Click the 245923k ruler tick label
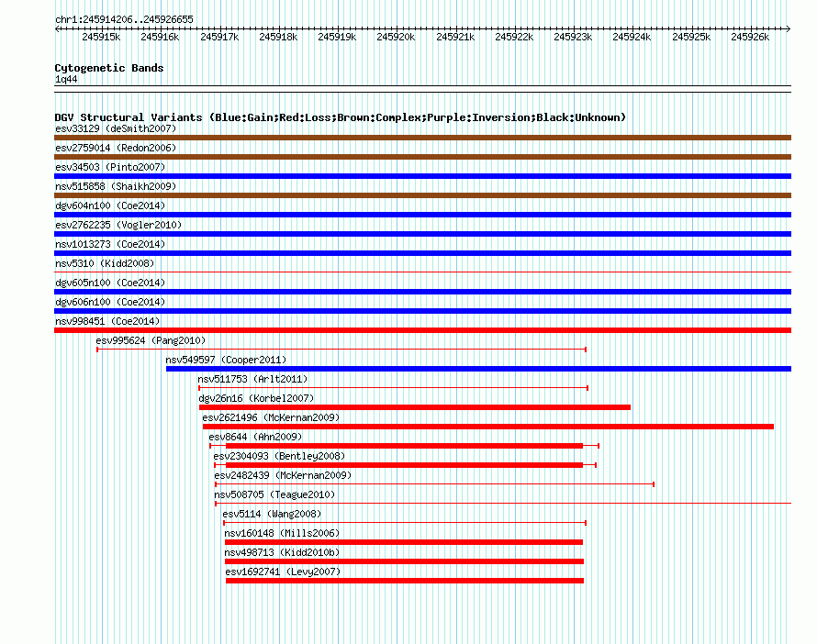Viewport: 817px width, 644px height. tap(573, 37)
